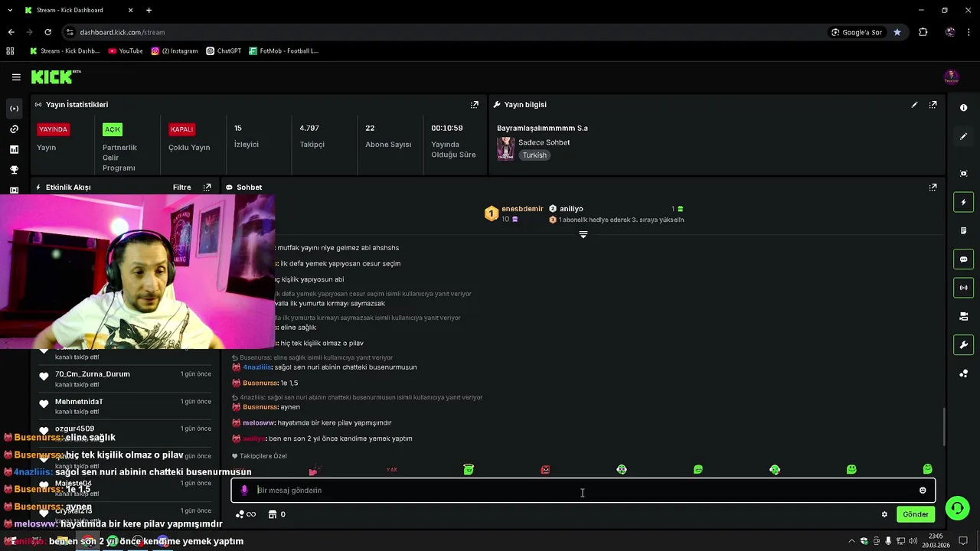980x551 pixels.
Task: Pop out the Sohbet chat panel
Action: point(933,187)
